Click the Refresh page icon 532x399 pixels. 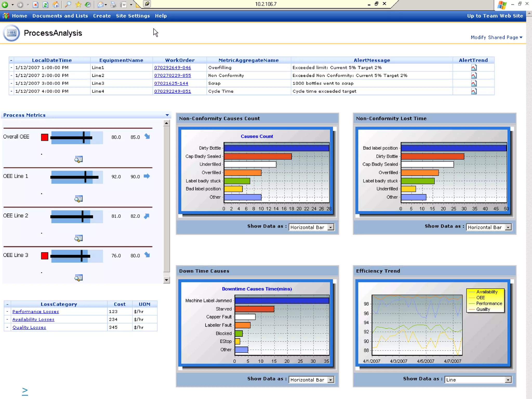(x=45, y=4)
